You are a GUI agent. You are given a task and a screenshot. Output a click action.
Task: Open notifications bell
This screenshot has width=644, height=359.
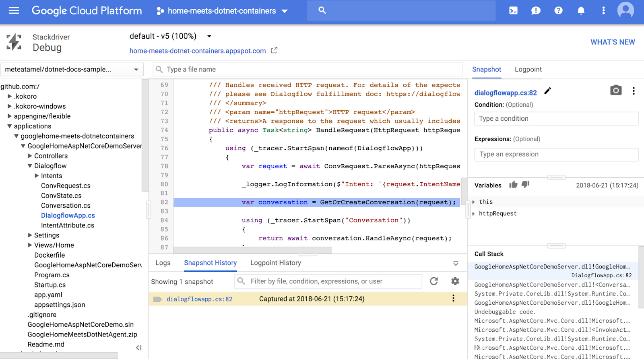click(581, 11)
